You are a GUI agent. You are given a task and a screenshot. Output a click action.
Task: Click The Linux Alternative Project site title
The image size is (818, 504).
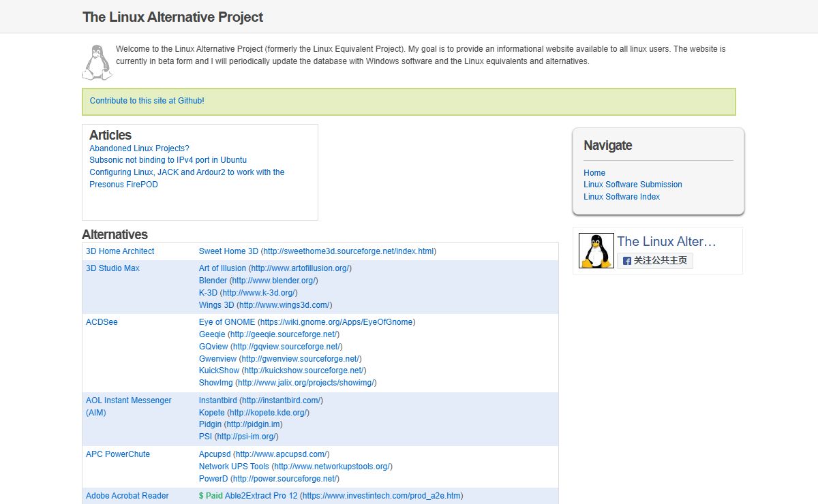[x=172, y=17]
